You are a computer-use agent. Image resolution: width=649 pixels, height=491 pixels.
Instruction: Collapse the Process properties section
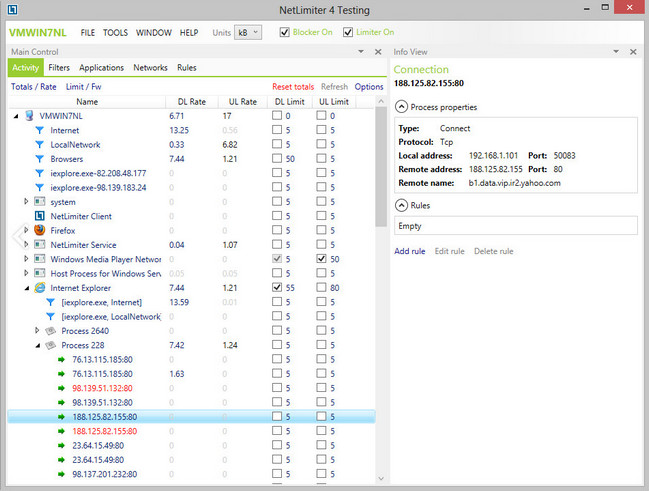[x=401, y=107]
